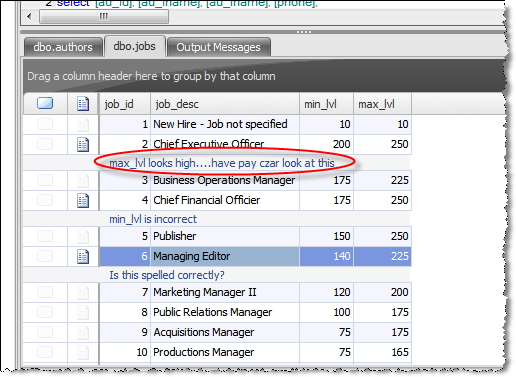
Task: Click faded note icon in Productions Manager row
Action: coord(83,353)
